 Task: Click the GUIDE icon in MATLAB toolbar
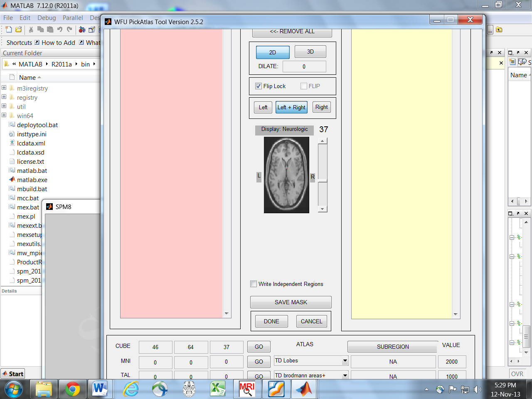92,30
